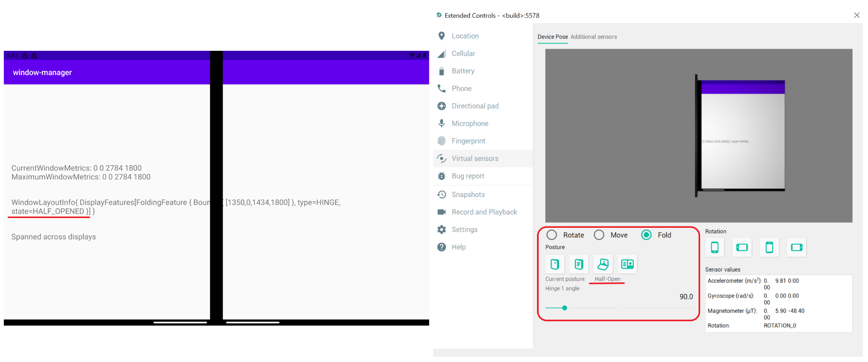Click the third rotation icon (portrait)
868x362 pixels.
coord(769,247)
